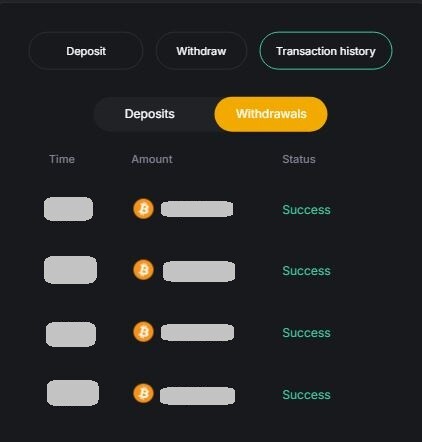Screen dimensions: 422x442
Task: Open the Withdraw tab
Action: (x=201, y=51)
